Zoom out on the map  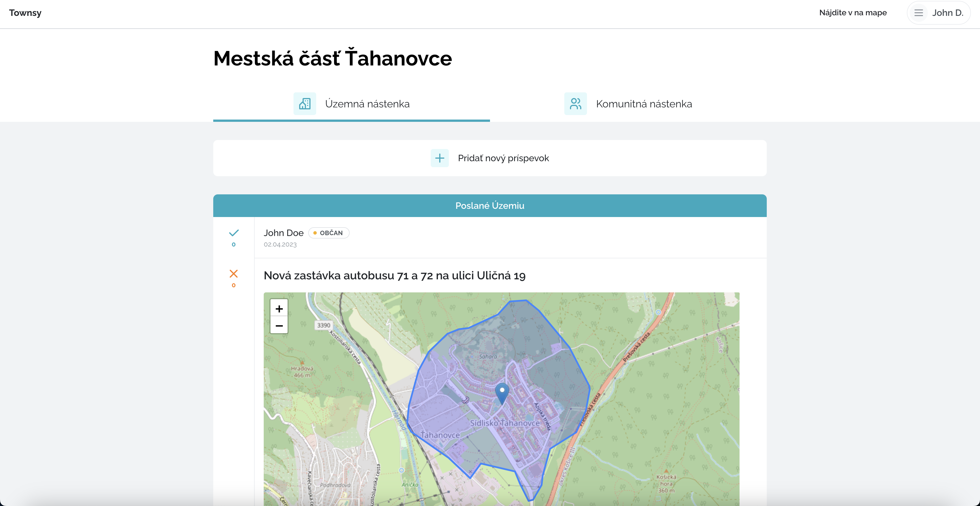pos(279,326)
